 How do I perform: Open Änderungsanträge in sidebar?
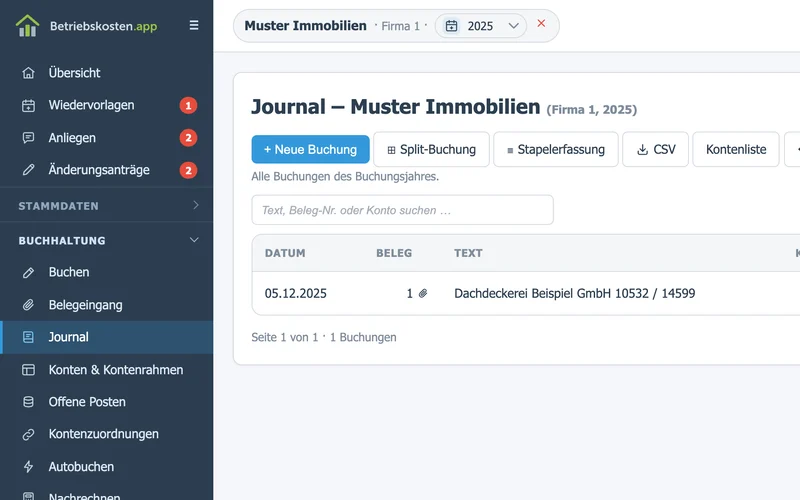point(107,170)
